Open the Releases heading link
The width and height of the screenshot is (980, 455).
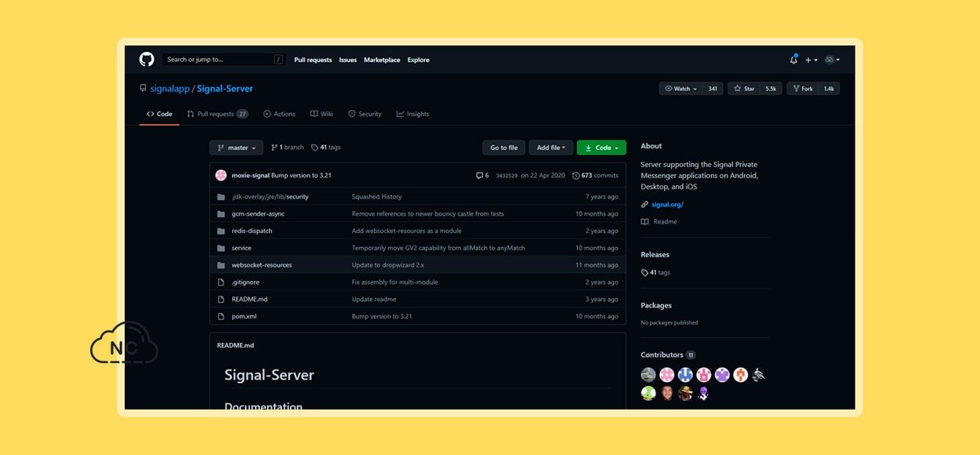655,255
